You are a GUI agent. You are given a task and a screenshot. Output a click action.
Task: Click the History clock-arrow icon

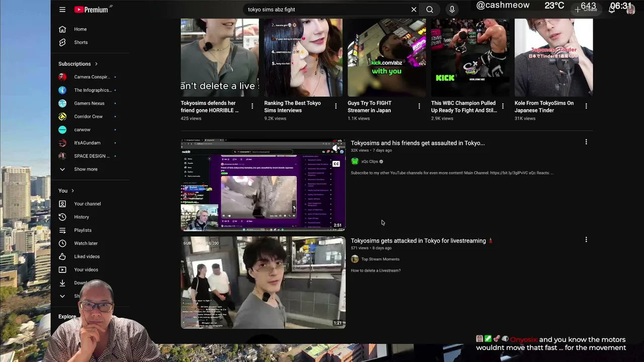[62, 217]
